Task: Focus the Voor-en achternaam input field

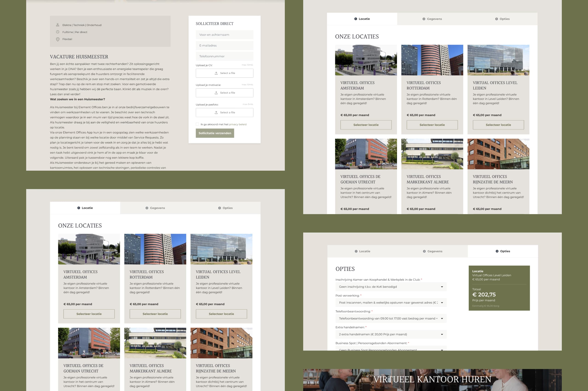Action: (x=224, y=35)
